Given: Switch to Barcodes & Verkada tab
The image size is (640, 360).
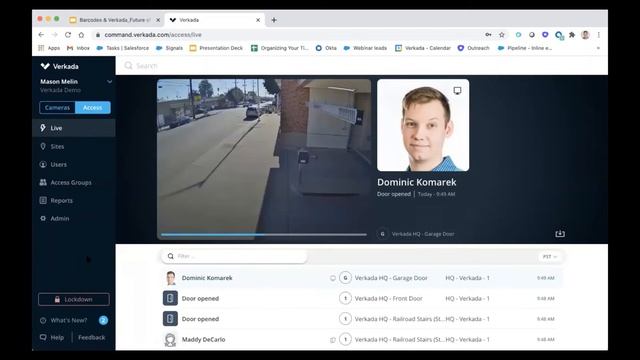Looking at the screenshot, I should 114,20.
